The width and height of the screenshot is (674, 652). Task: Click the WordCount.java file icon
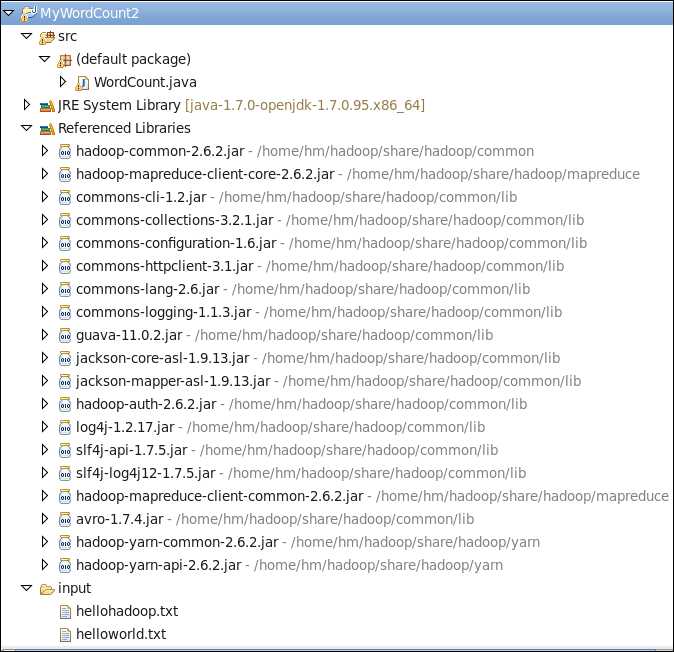(82, 83)
